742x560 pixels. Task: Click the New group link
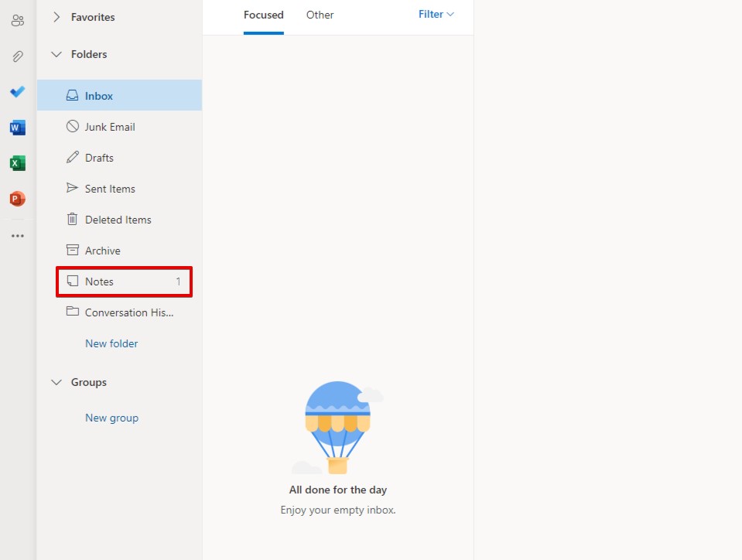(111, 418)
